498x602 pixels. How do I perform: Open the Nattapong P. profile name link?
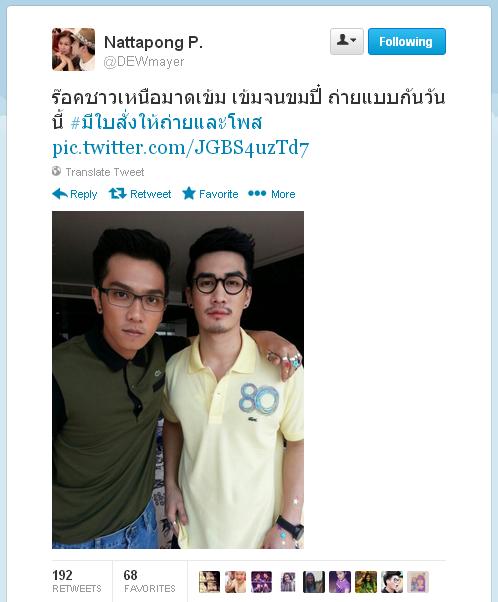pos(153,42)
